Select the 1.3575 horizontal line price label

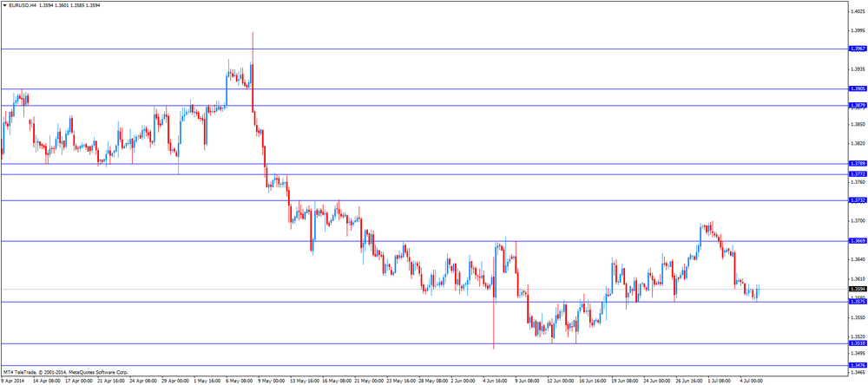pyautogui.click(x=857, y=302)
